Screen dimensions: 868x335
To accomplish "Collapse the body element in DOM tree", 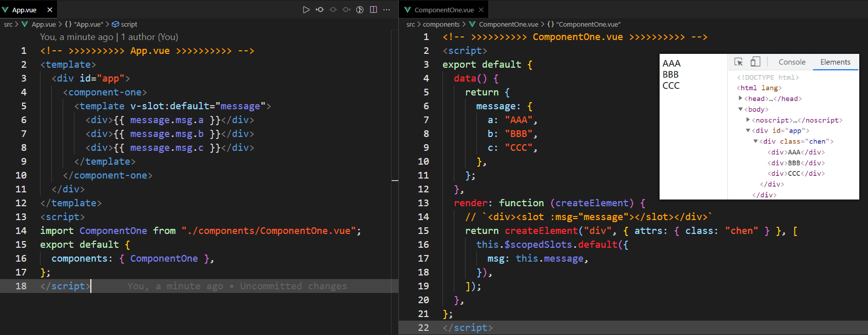I will tap(740, 109).
